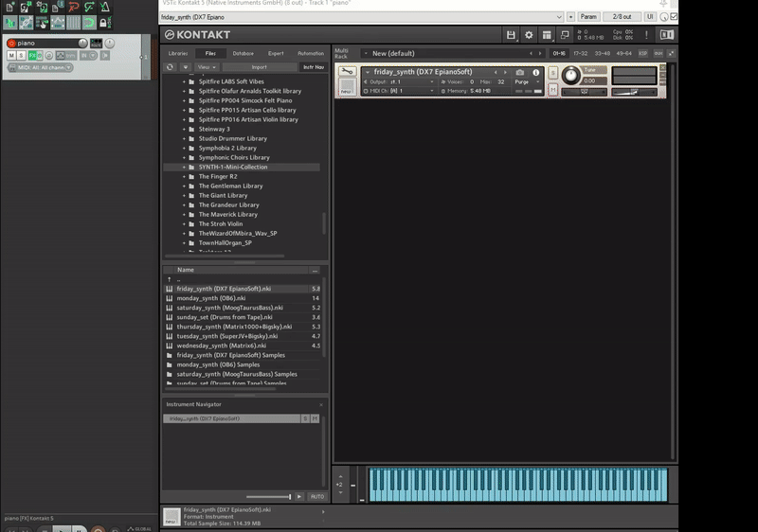Image resolution: width=758 pixels, height=532 pixels.
Task: Click the piano track pan knob
Action: [110, 44]
